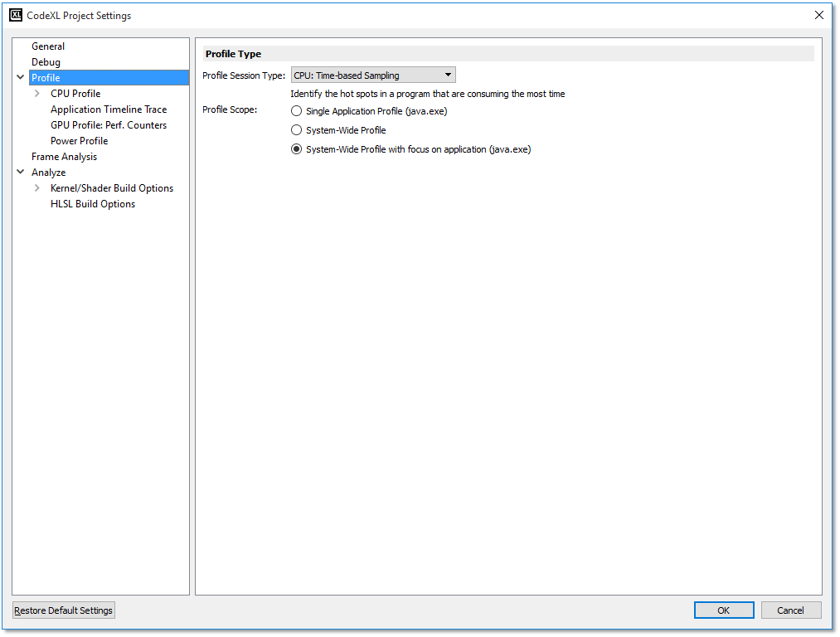The image size is (840, 637).
Task: Close the CodeXL Project Settings dialog
Action: coord(819,15)
